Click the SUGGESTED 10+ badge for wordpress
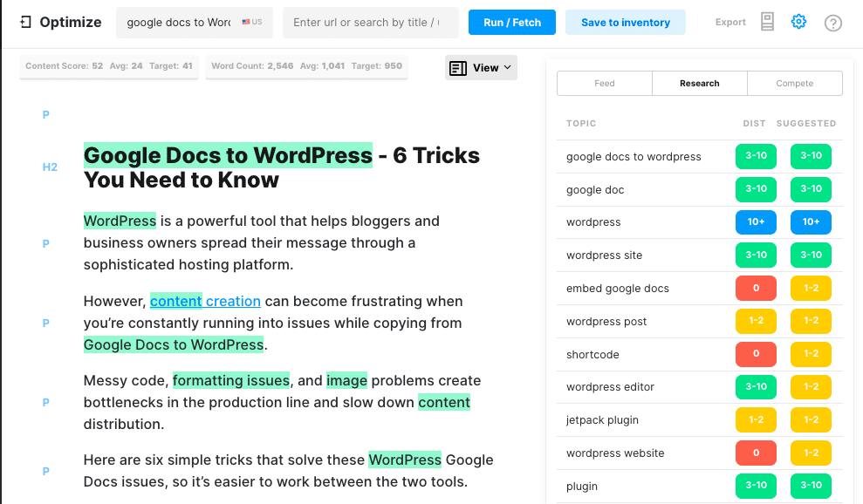This screenshot has height=504, width=863. (811, 221)
